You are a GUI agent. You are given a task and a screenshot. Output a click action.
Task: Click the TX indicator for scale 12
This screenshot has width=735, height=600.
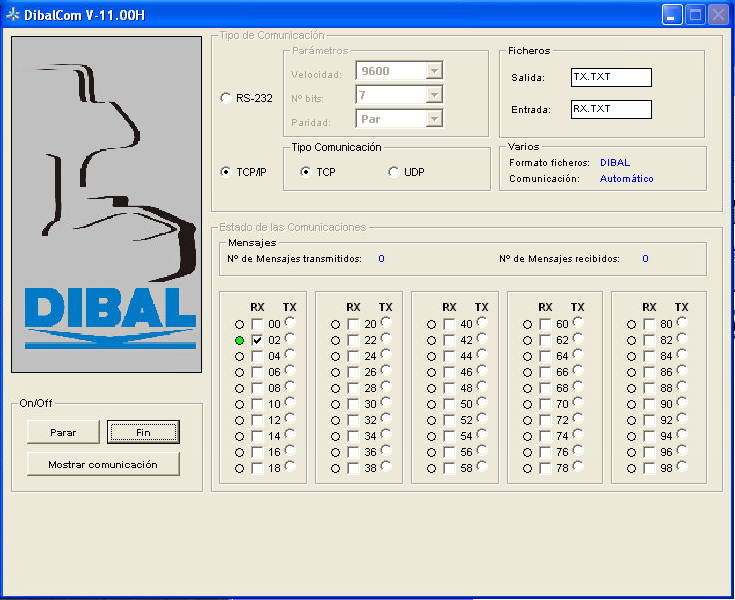[x=290, y=418]
